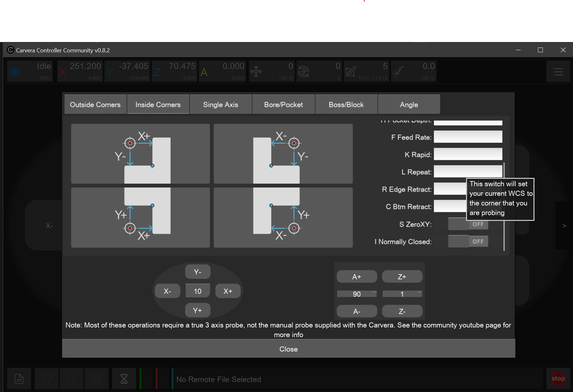573x392 pixels.
Task: Jog up with the Z+ button
Action: 402,277
